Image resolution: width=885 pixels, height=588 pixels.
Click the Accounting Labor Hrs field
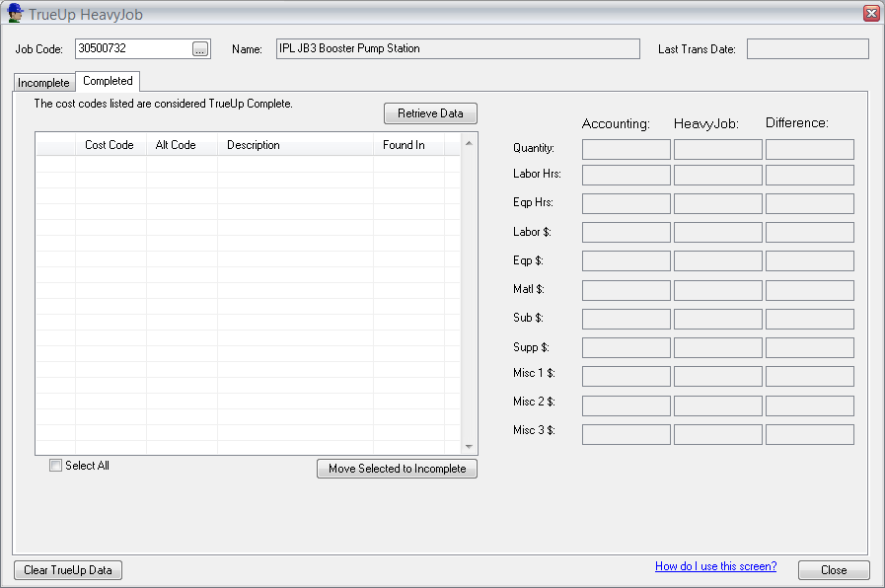pos(627,175)
